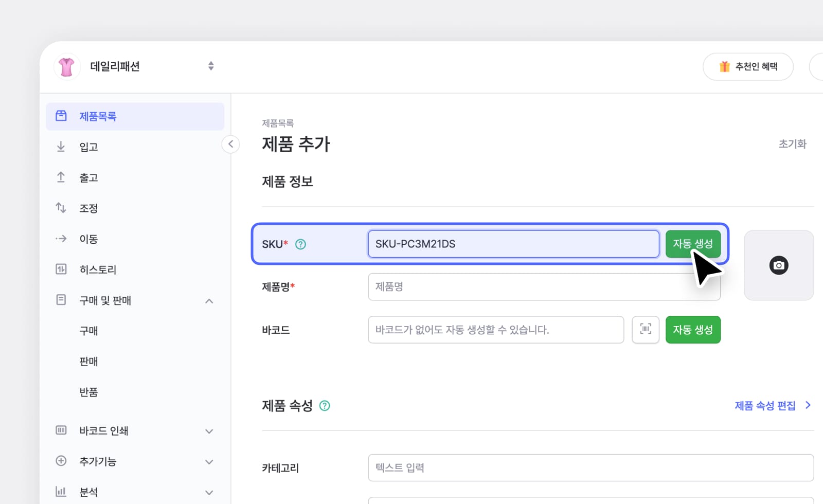The height and width of the screenshot is (504, 823).
Task: Expand the 추가기능 section
Action: (209, 461)
